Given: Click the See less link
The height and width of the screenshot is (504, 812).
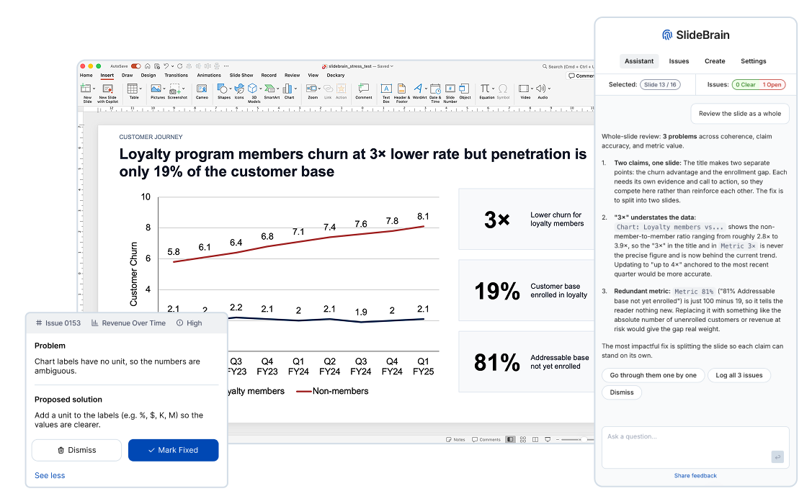Looking at the screenshot, I should 50,475.
